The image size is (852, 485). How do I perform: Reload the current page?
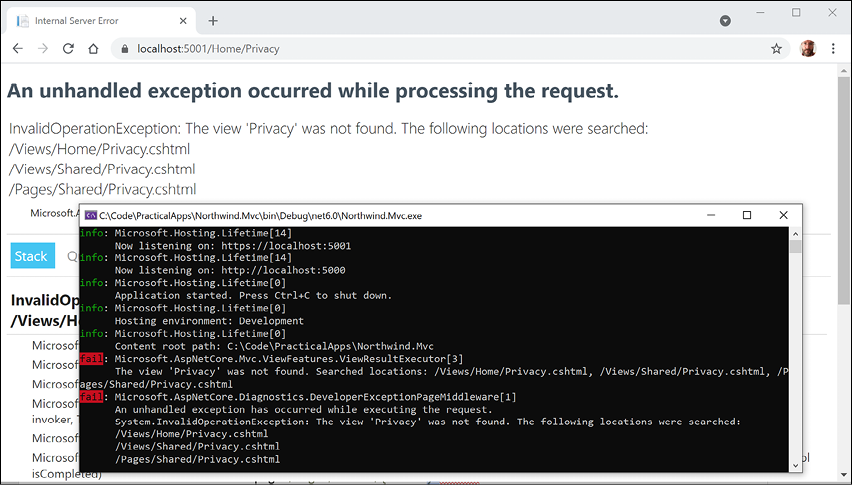tap(68, 48)
